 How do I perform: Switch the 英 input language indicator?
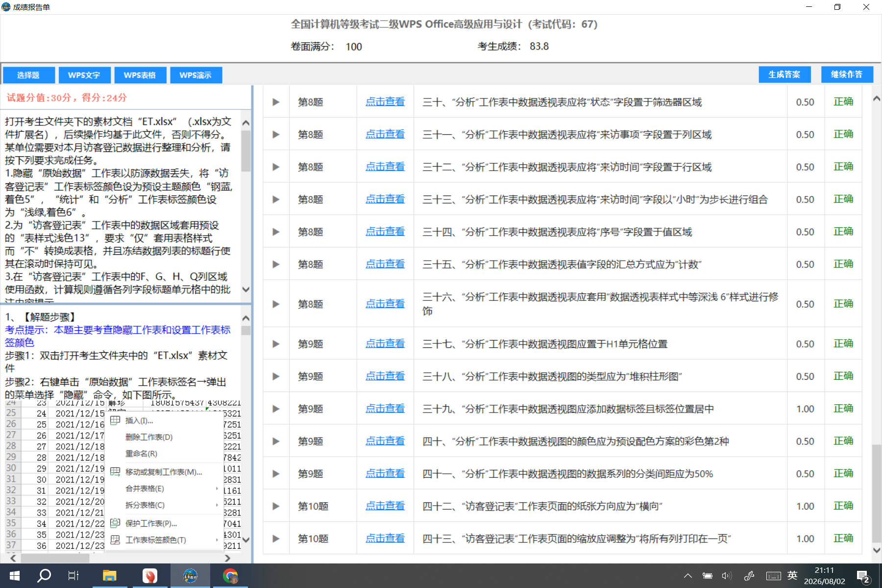(x=792, y=575)
